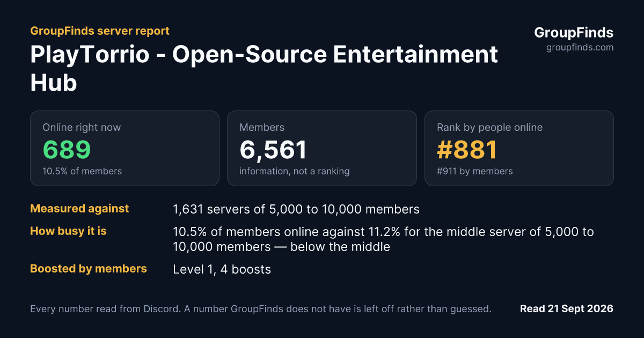
Task: Select the 'How busy it is' label
Action: tap(68, 231)
